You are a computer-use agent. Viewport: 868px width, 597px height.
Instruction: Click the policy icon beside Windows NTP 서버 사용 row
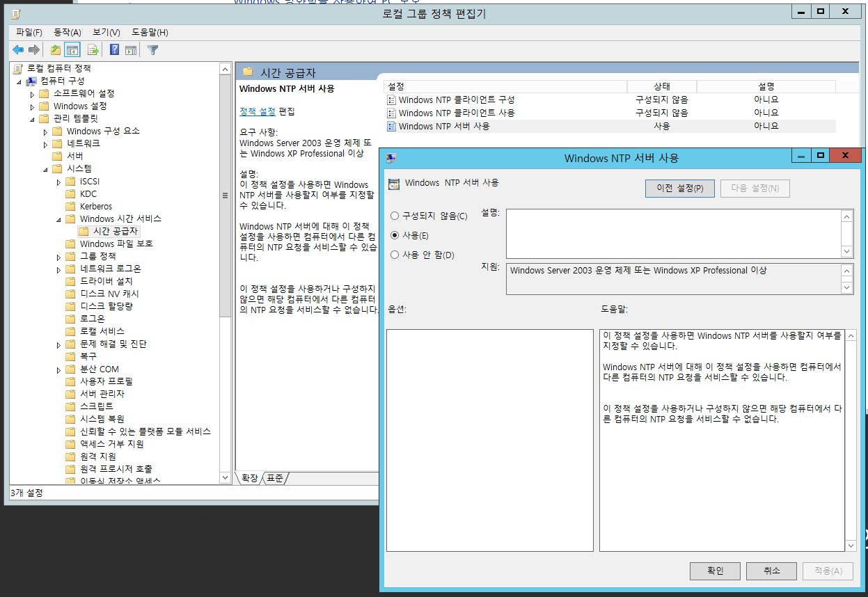[391, 126]
